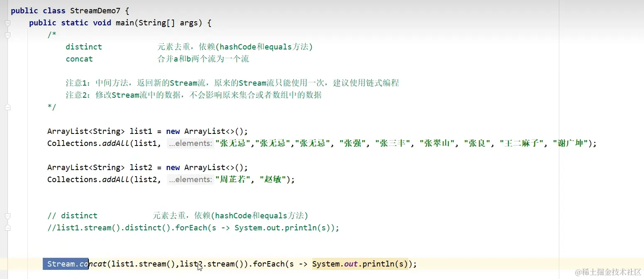Click the ...elements: parameter hint on the list1 line
This screenshot has height=279, width=644.
(x=191, y=143)
